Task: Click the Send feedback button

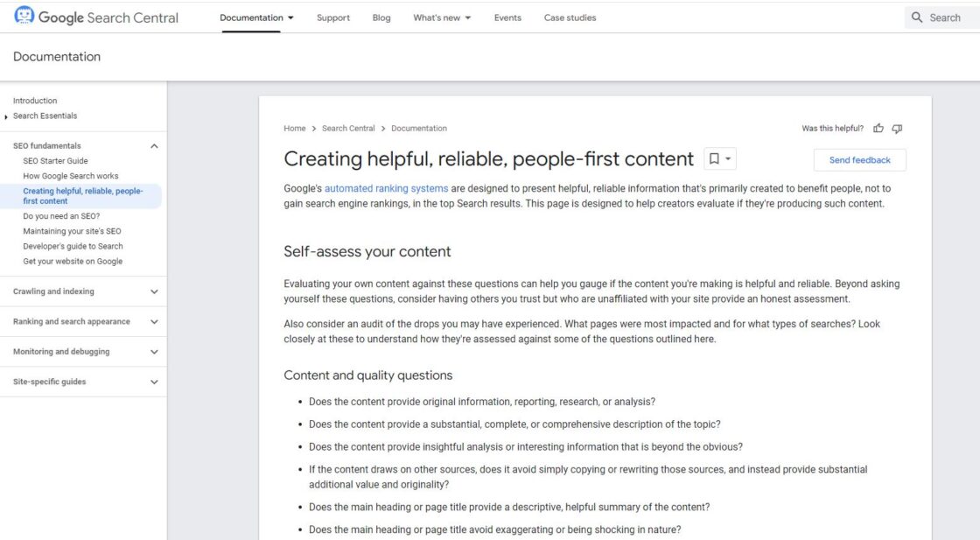Action: (859, 159)
